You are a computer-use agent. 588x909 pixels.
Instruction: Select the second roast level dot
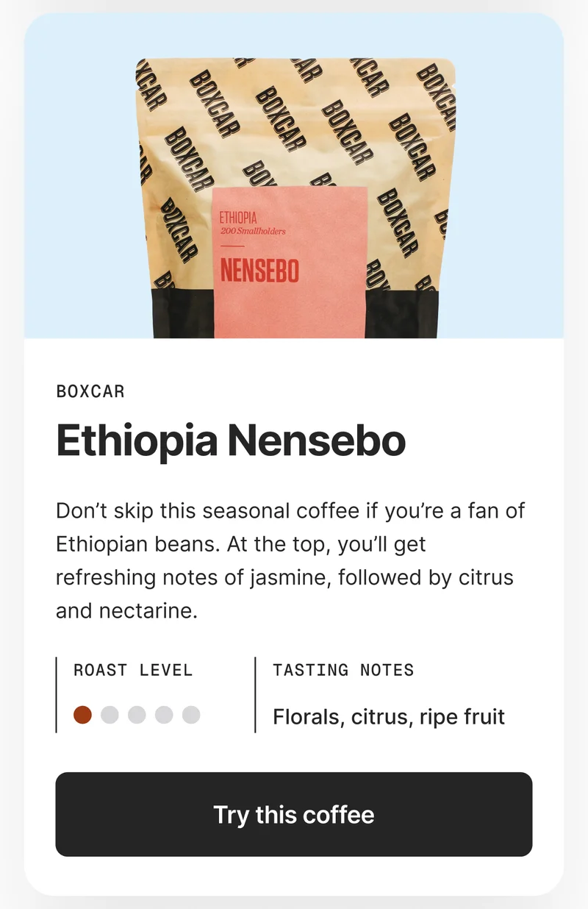coord(111,713)
